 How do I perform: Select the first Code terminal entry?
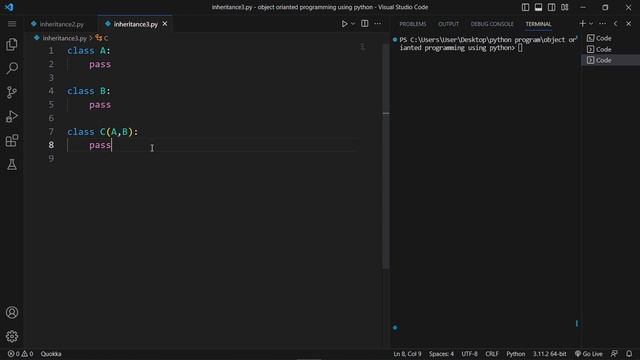610,38
